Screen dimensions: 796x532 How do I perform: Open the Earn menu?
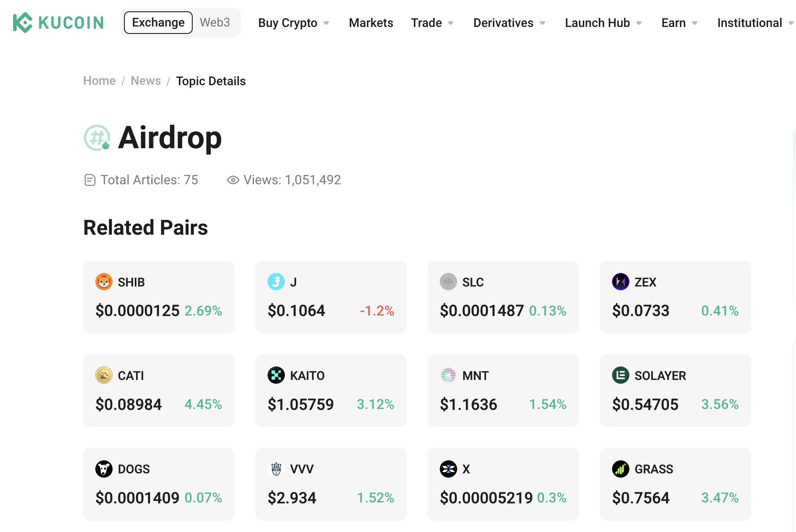pyautogui.click(x=679, y=23)
